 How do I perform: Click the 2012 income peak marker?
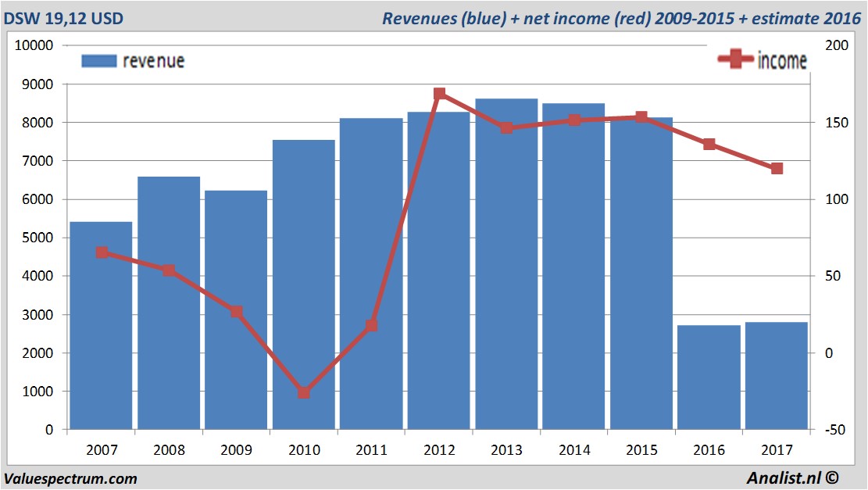click(x=440, y=94)
